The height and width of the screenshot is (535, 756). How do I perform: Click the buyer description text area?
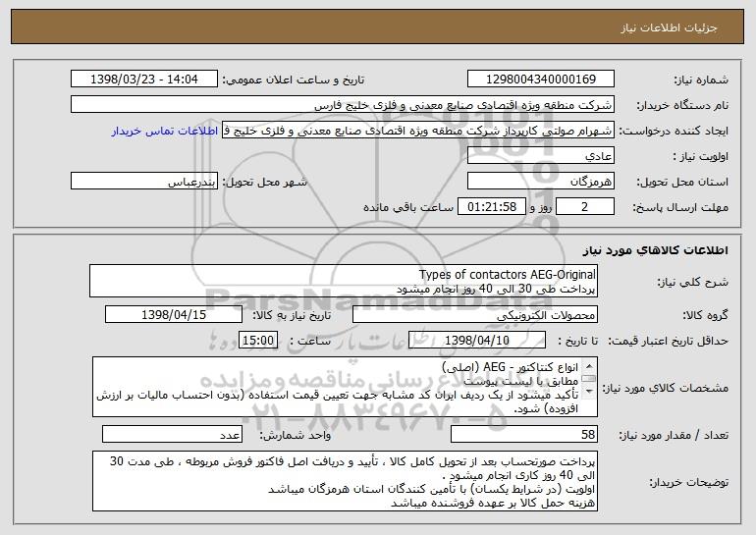pos(345,481)
